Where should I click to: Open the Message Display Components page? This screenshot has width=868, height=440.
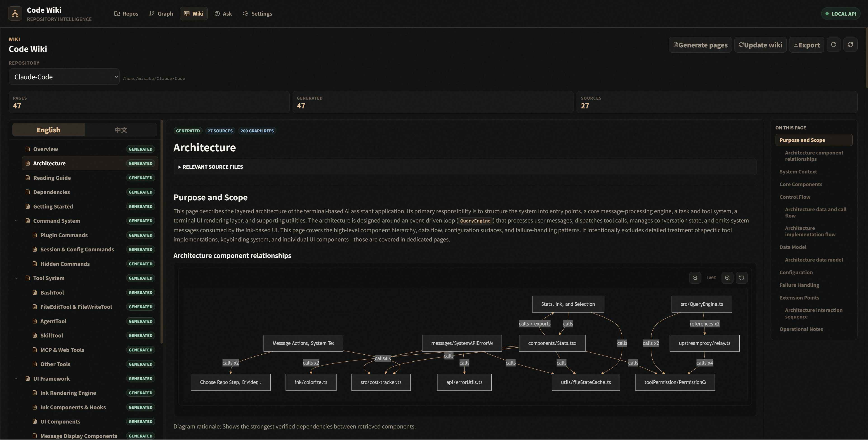tap(93, 436)
